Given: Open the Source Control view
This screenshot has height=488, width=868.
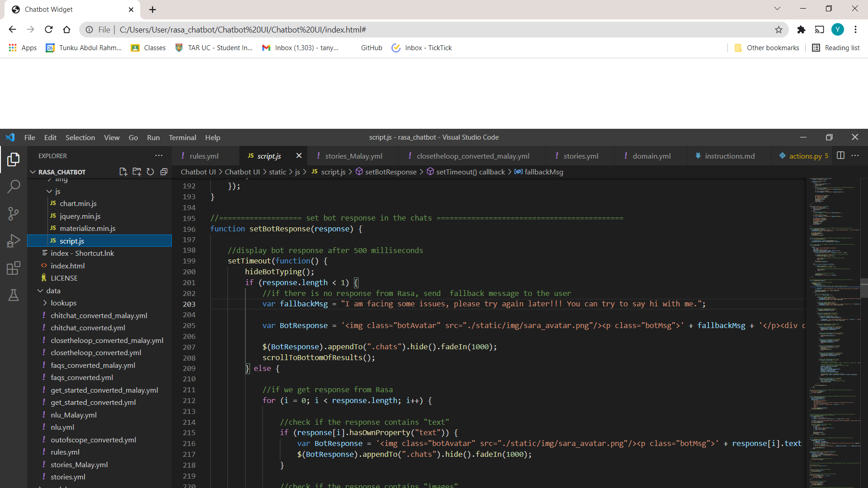Looking at the screenshot, I should pos(14,214).
